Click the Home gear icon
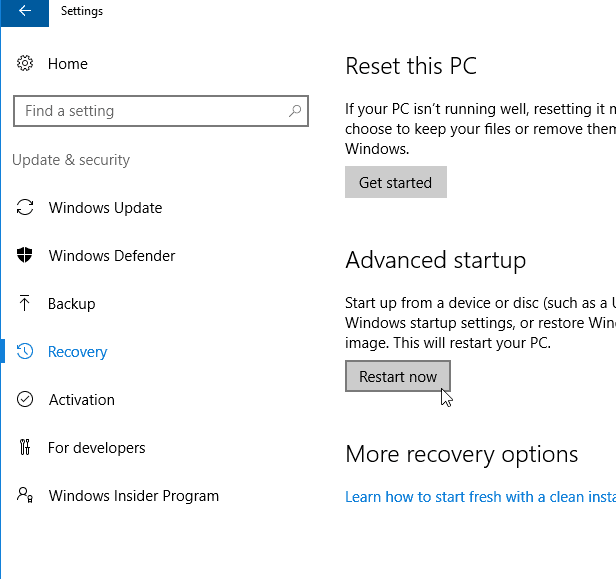 pyautogui.click(x=25, y=64)
